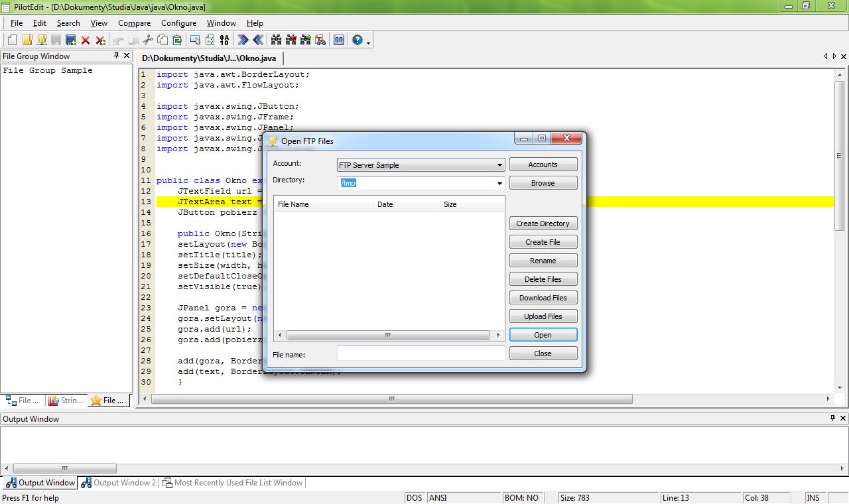Open the Compare menu
This screenshot has height=504, width=849.
pos(135,23)
